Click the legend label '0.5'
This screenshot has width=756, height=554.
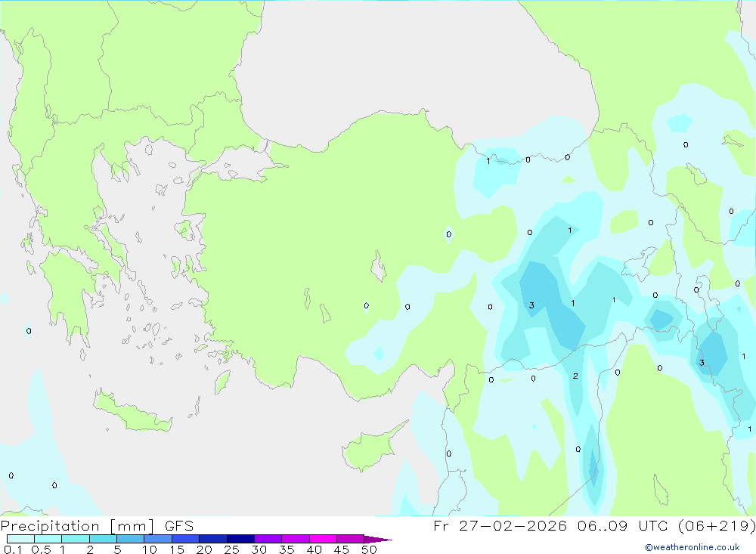(x=41, y=549)
